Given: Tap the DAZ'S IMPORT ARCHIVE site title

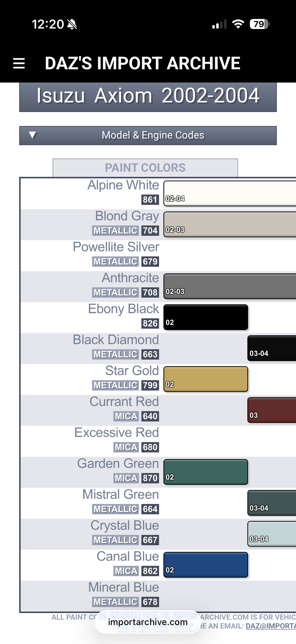Looking at the screenshot, I should pos(142,63).
